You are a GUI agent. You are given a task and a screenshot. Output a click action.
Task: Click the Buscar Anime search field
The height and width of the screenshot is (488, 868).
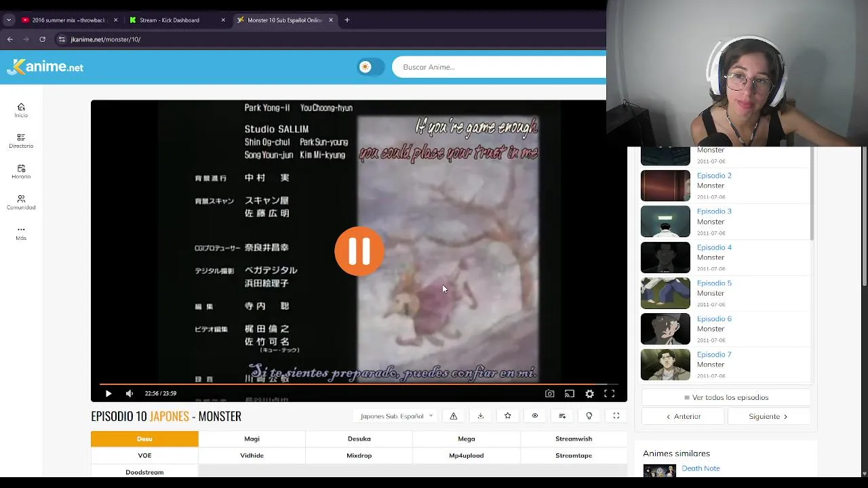[499, 67]
